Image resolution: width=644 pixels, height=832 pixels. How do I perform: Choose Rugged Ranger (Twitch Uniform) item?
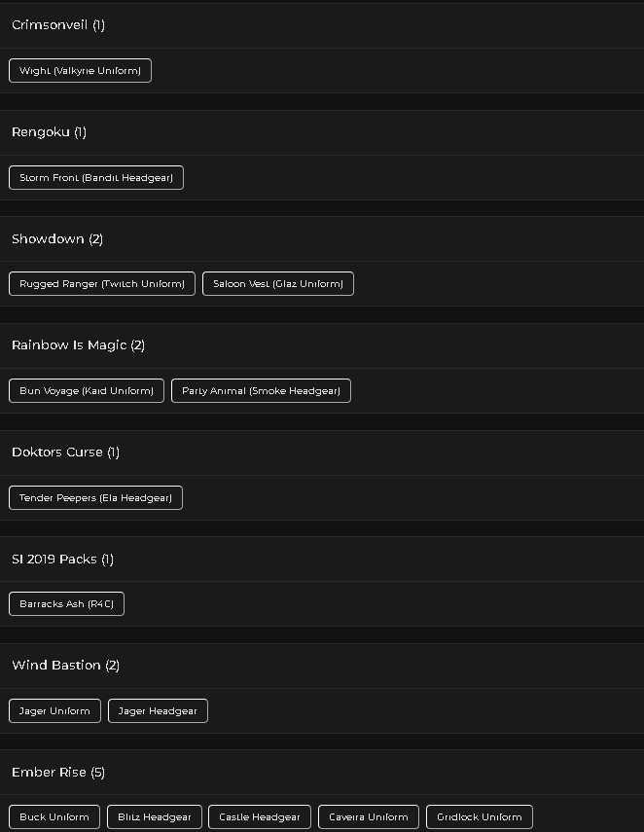tap(102, 284)
